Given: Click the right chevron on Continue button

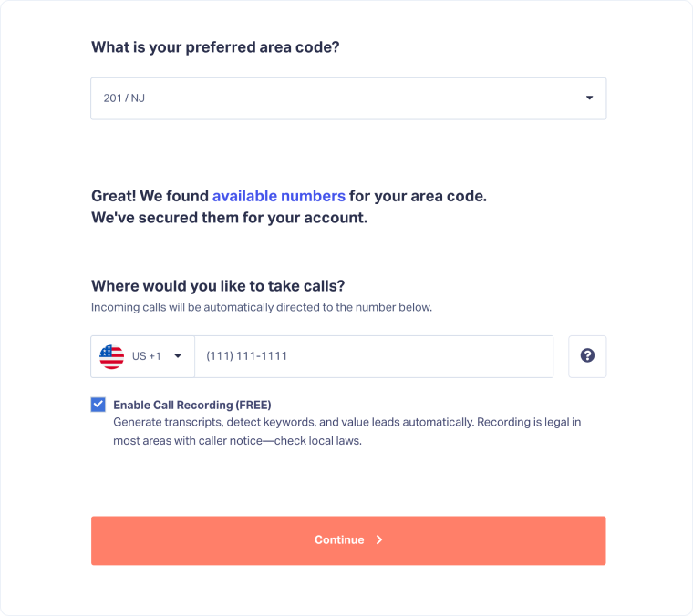Looking at the screenshot, I should tap(379, 540).
